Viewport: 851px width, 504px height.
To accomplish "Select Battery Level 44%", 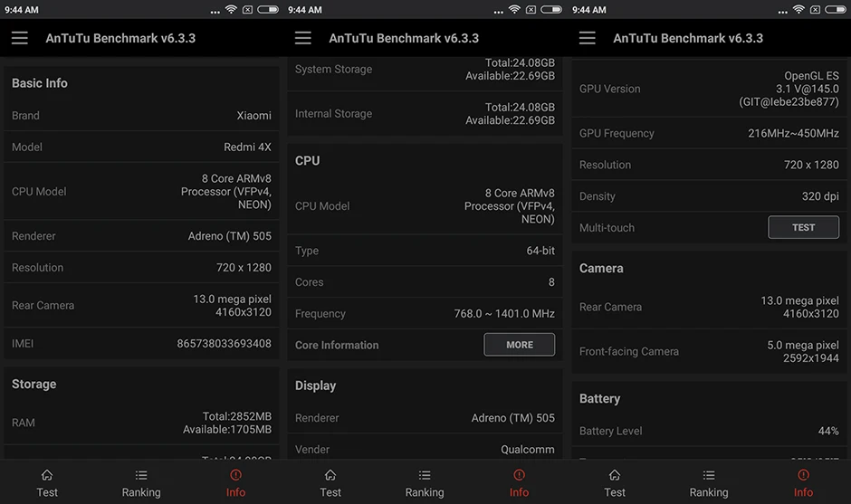I will pyautogui.click(x=828, y=431).
